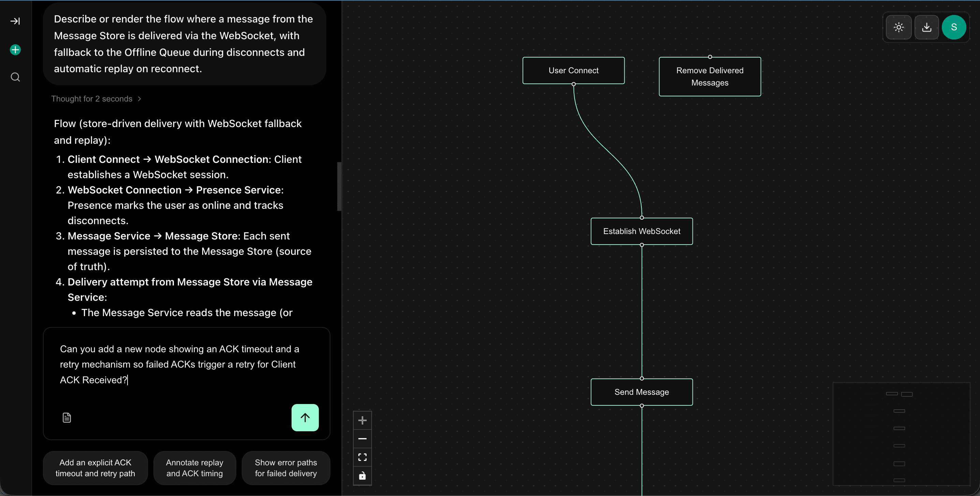The image size is (980, 496).
Task: Toggle canvas interactivity lock
Action: (x=362, y=476)
